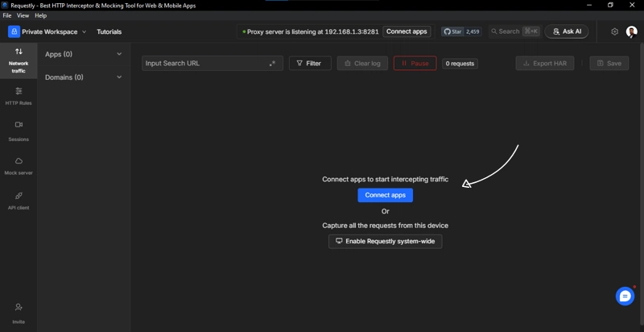Image resolution: width=644 pixels, height=332 pixels.
Task: Pause traffic capturing
Action: pyautogui.click(x=415, y=63)
